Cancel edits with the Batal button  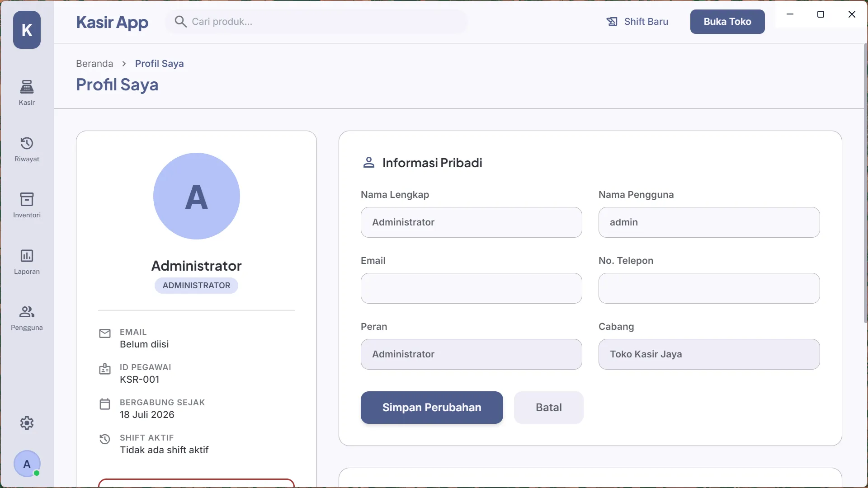tap(549, 408)
